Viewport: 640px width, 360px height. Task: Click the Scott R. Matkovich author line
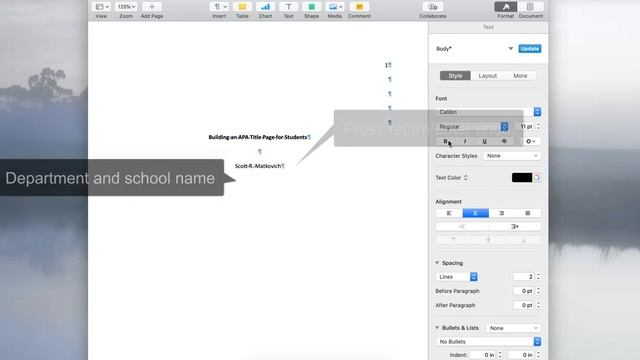click(x=259, y=166)
